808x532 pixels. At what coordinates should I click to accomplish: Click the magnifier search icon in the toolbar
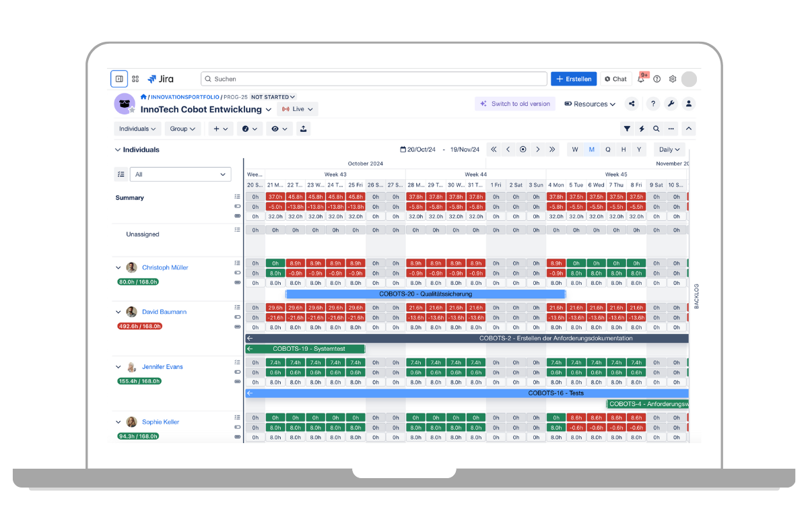click(656, 129)
